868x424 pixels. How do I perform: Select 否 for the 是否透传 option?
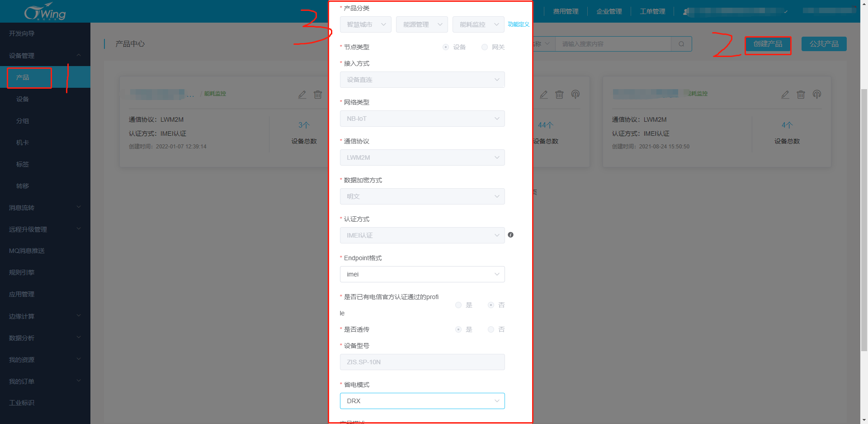click(x=491, y=329)
